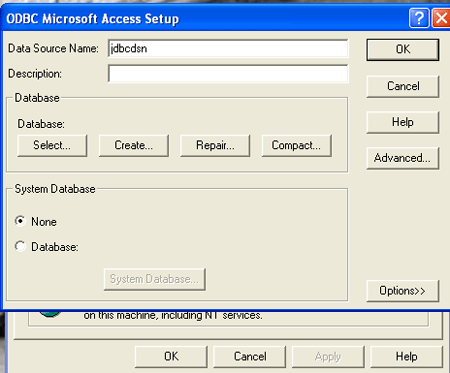Viewport: 450px width, 373px height.
Task: Confirm setup with top OK button
Action: click(x=403, y=50)
